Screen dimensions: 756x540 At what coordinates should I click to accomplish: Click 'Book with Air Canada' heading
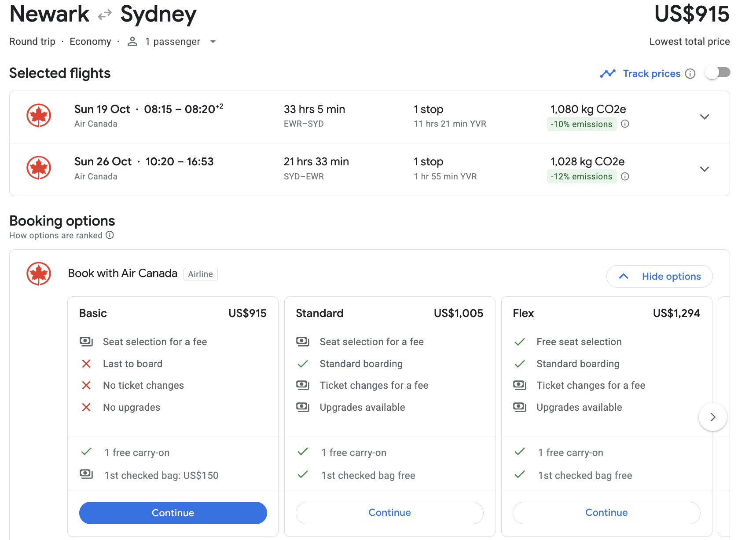[x=123, y=274]
